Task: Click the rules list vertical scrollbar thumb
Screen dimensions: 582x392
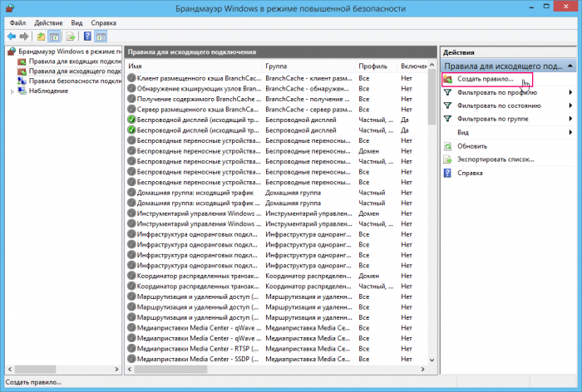Action: click(x=432, y=97)
